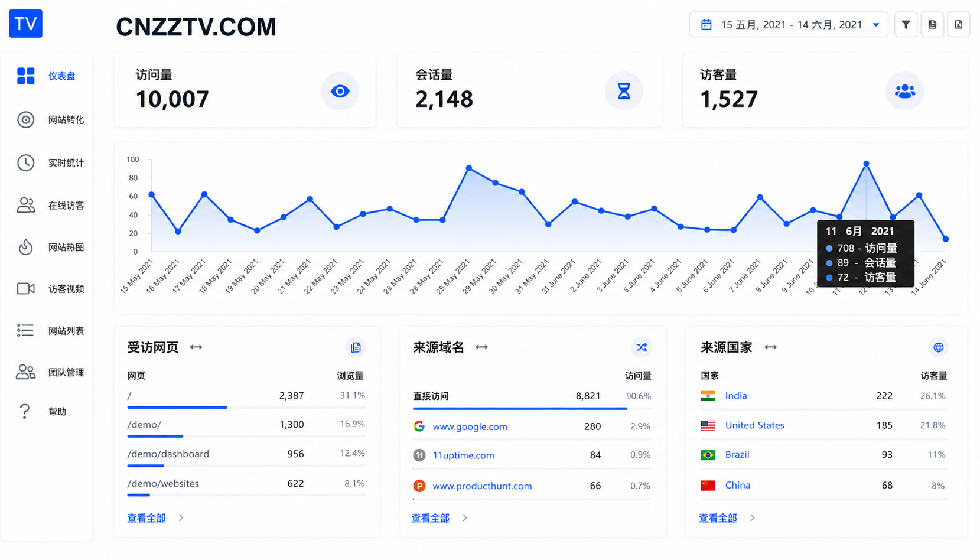Expand the 来源国家 panel with arrows icon

click(770, 347)
